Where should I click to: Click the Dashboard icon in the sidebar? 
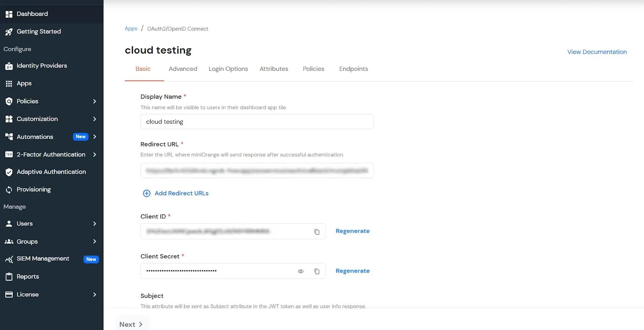click(x=9, y=14)
